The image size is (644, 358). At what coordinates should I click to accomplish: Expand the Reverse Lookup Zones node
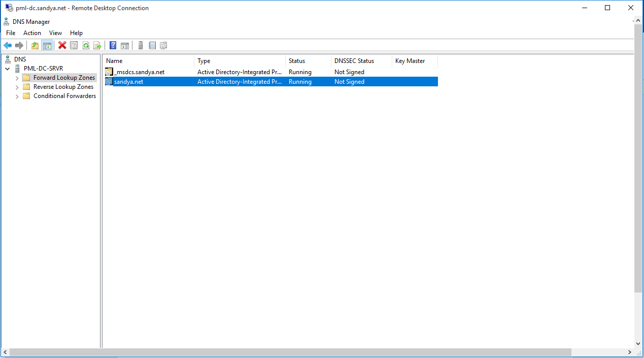17,87
